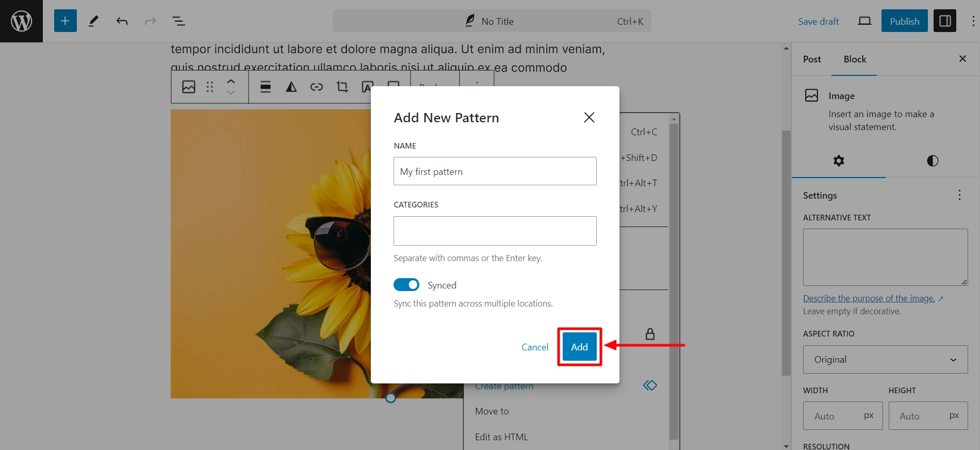Viewport: 980px width, 450px height.
Task: Select the Crop image icon
Action: (x=342, y=87)
